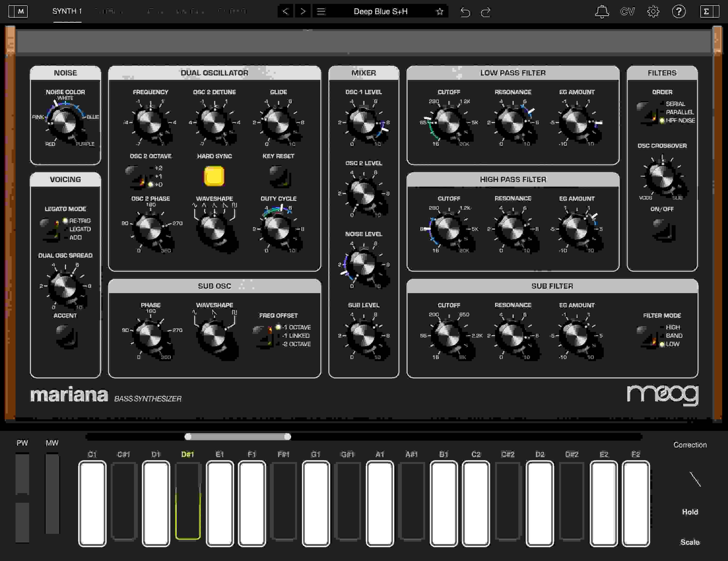The width and height of the screenshot is (728, 561).
Task: Click the notifications bell icon
Action: pyautogui.click(x=602, y=11)
